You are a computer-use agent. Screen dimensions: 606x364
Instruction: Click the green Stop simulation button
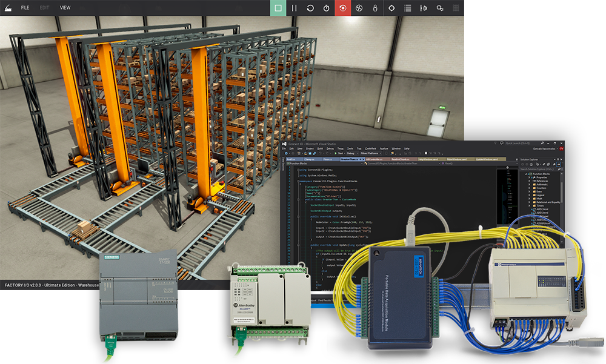coord(278,8)
